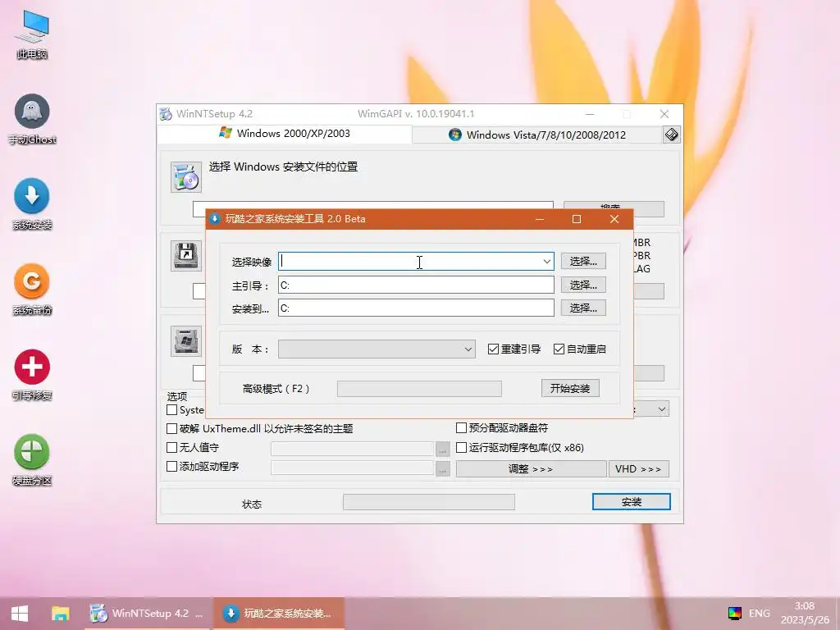Maximize the 玩酷之家系统安装工具 window

click(577, 218)
